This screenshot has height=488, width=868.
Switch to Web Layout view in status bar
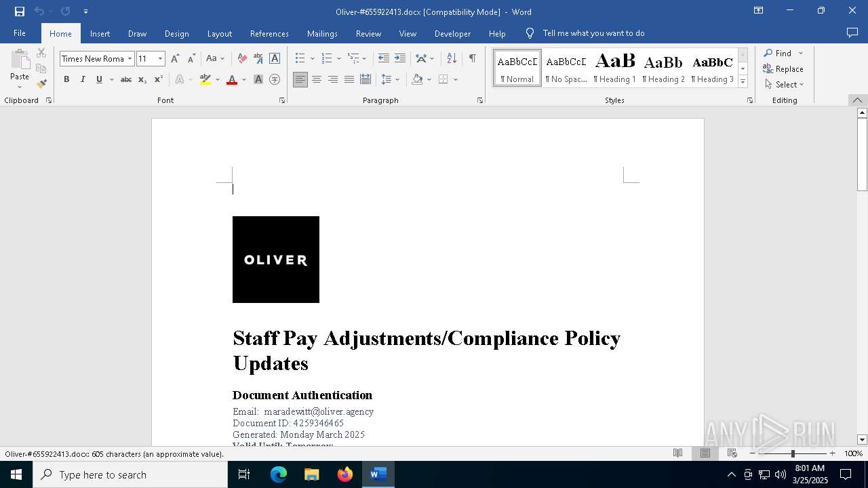pos(732,453)
